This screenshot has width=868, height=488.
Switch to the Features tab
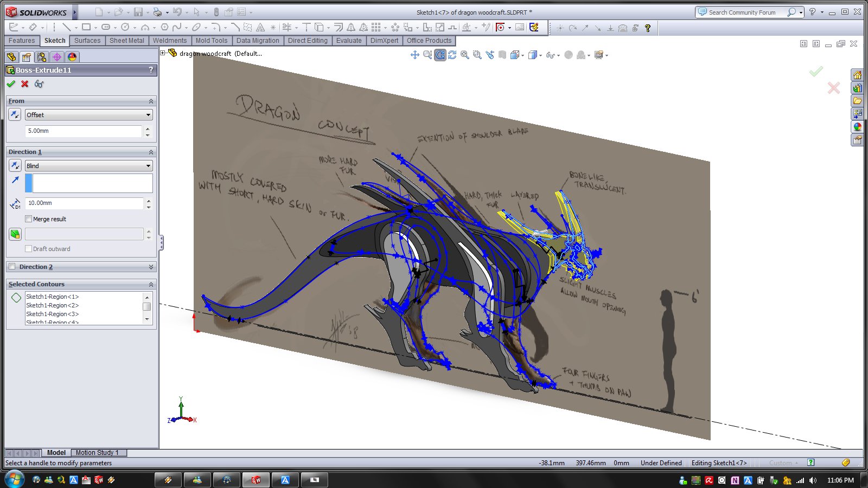coord(22,41)
